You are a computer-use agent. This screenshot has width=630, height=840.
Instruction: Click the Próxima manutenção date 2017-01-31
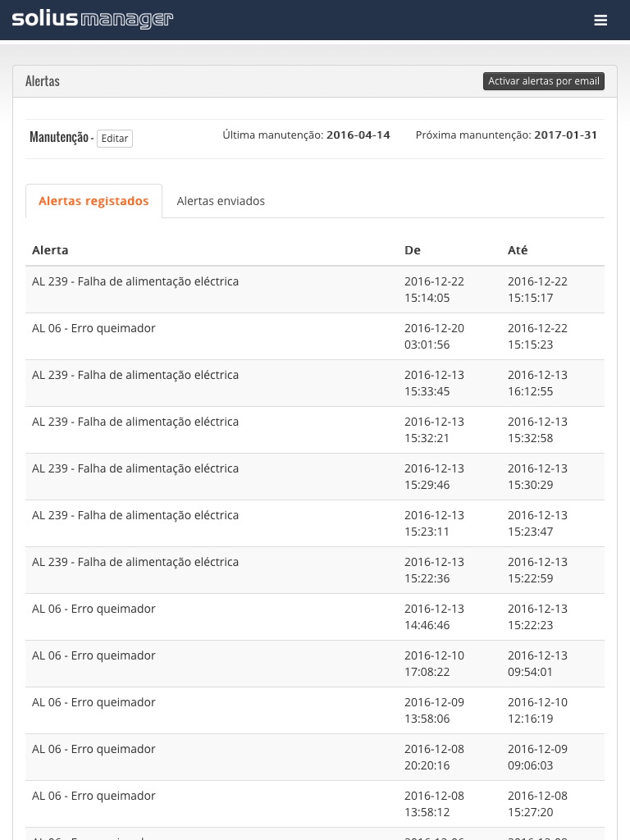click(x=565, y=135)
